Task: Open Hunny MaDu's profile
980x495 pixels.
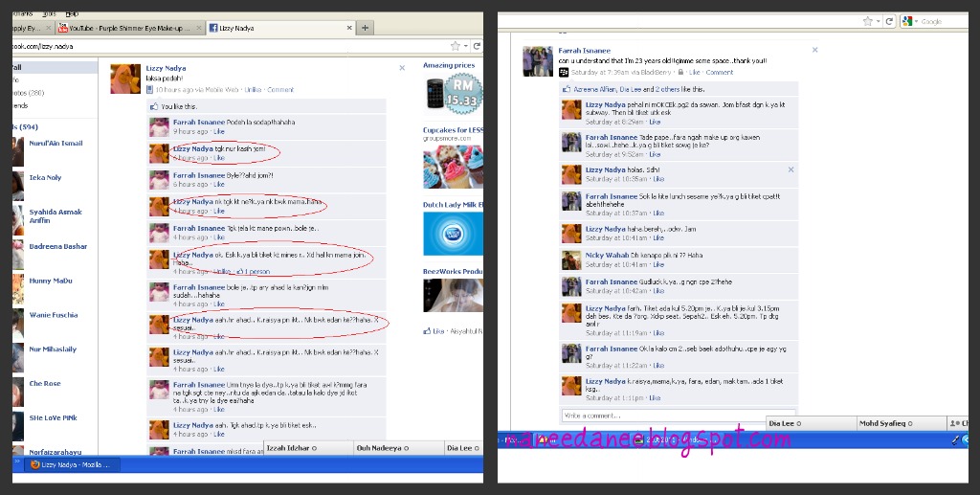Action: pos(51,281)
